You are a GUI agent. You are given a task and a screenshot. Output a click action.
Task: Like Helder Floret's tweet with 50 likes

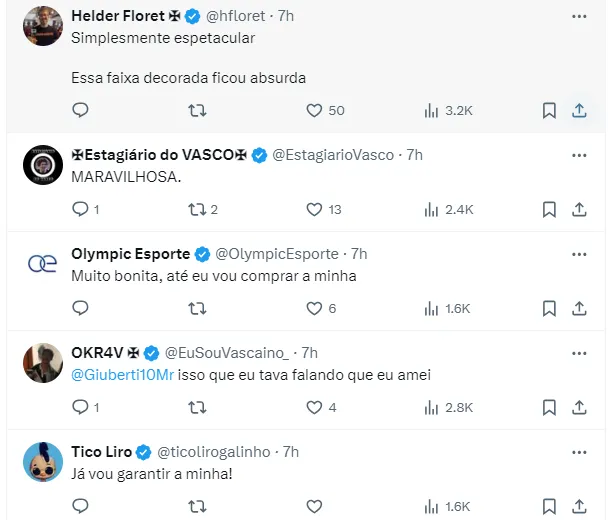314,110
